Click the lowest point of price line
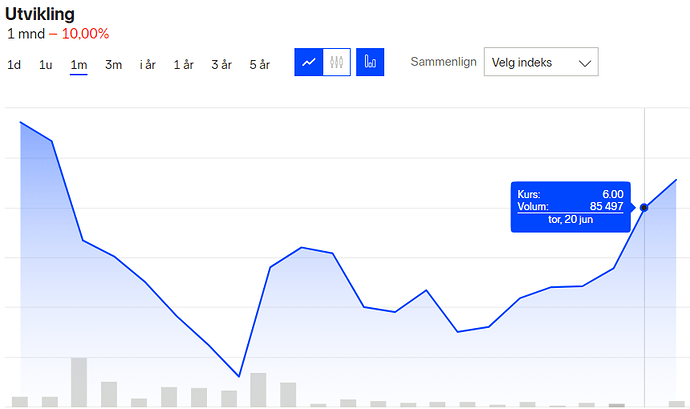Image resolution: width=690 pixels, height=409 pixels. 238,376
